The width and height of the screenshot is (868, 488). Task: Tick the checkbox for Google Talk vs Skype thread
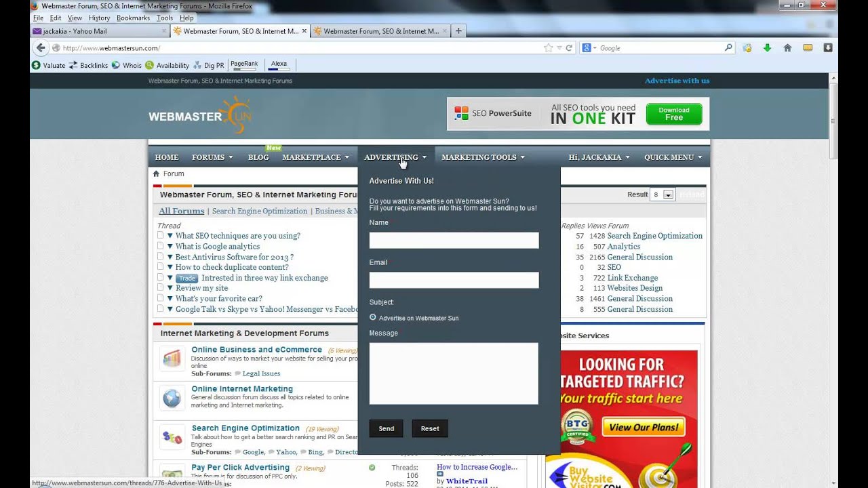pos(161,308)
